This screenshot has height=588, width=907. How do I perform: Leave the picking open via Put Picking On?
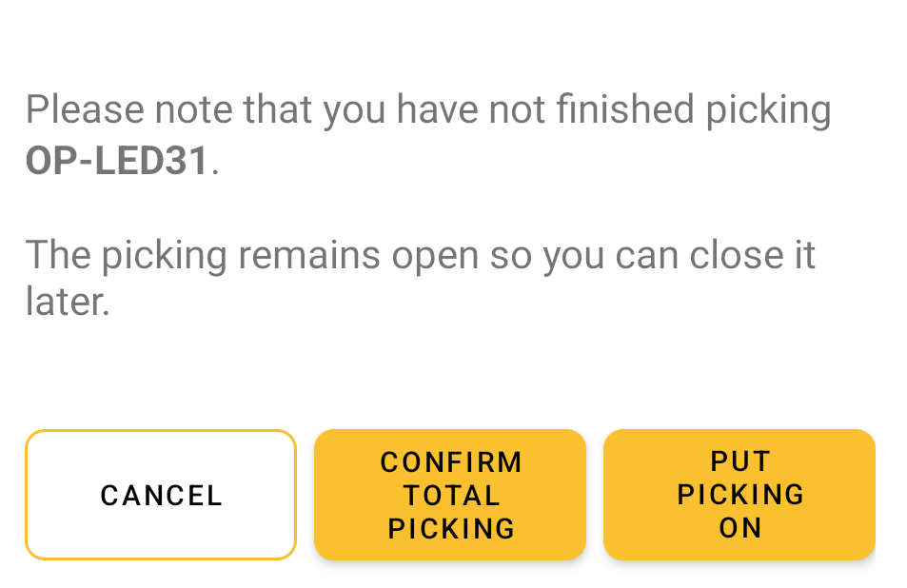[739, 495]
